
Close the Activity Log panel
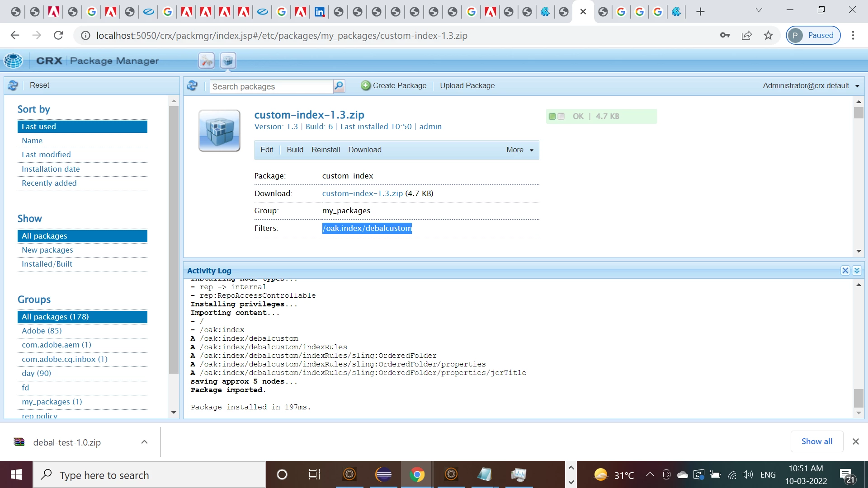(x=845, y=271)
